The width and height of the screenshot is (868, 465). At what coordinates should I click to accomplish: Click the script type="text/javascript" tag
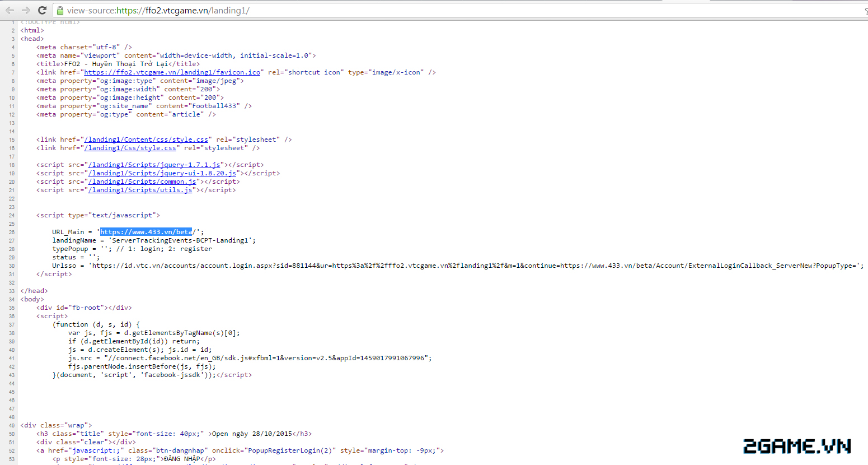pos(98,215)
